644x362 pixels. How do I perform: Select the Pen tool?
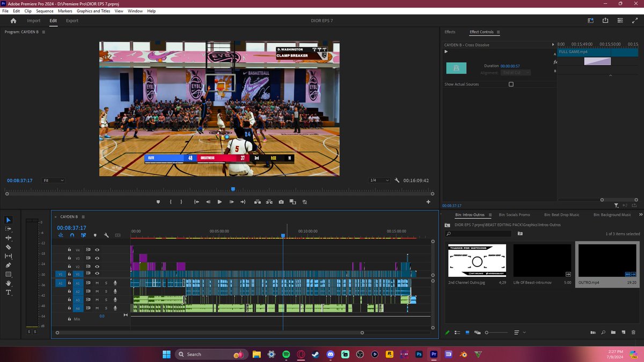[x=9, y=265]
